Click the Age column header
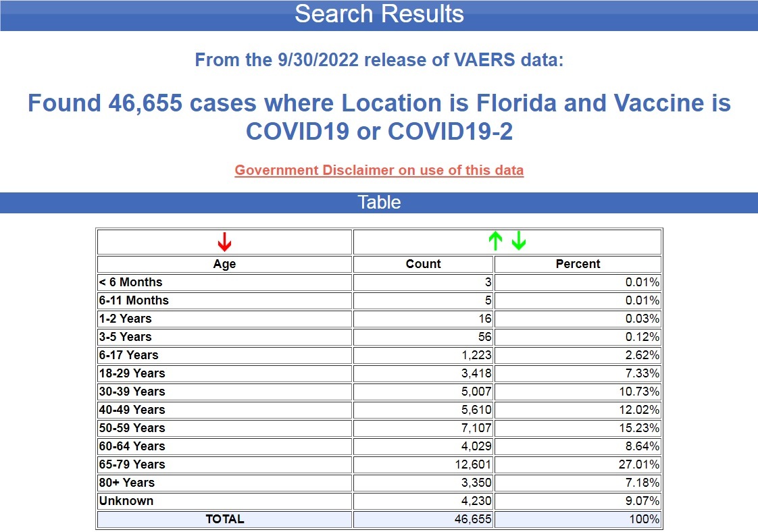Viewport: 758px width, 532px height. 224,264
